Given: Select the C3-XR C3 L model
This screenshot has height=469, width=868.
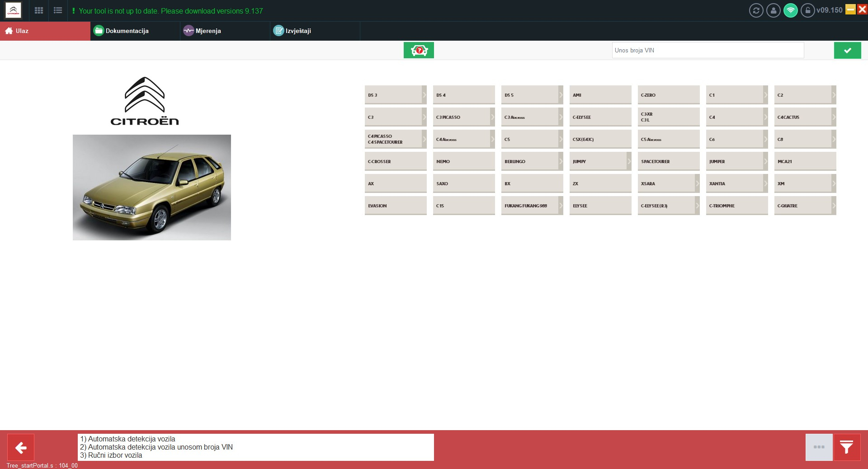Looking at the screenshot, I should click(x=669, y=117).
